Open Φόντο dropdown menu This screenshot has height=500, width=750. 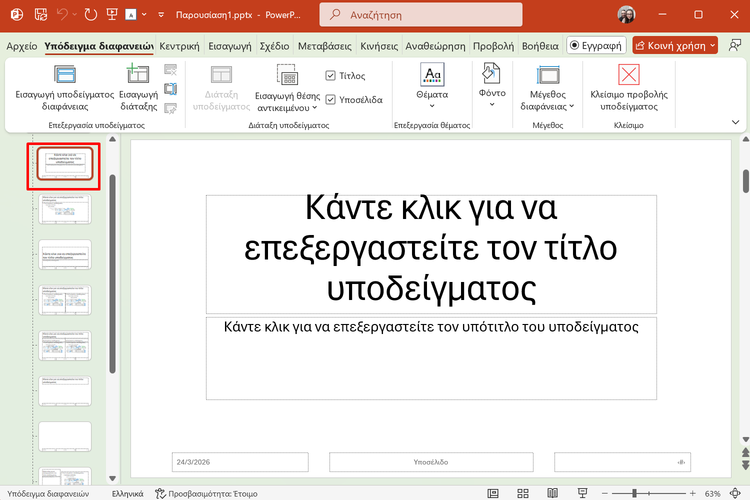(491, 103)
